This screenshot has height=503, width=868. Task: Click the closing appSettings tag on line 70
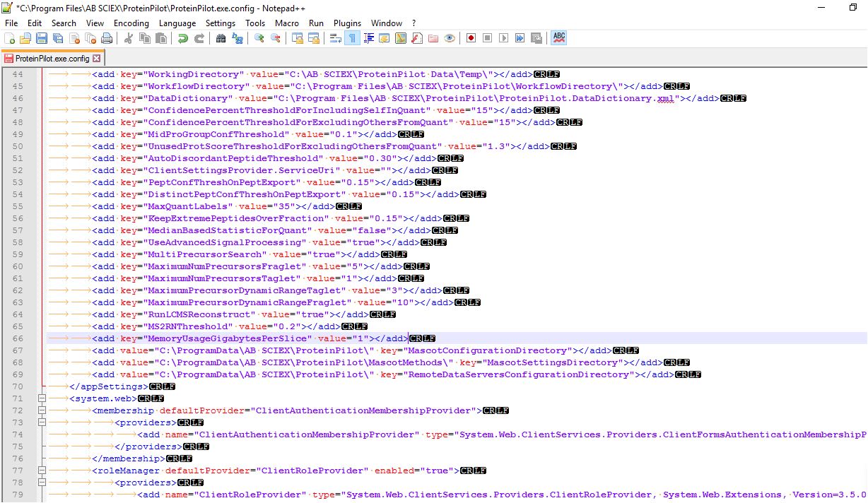107,386
